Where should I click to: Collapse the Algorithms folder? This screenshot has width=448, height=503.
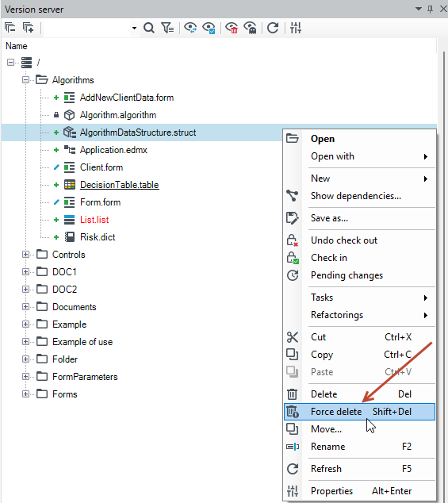25,79
